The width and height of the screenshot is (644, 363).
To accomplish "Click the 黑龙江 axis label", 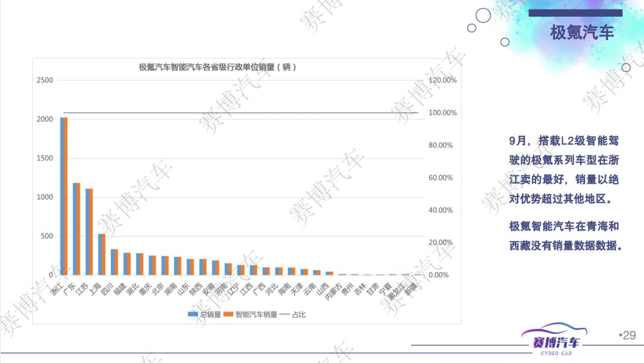I will (397, 291).
